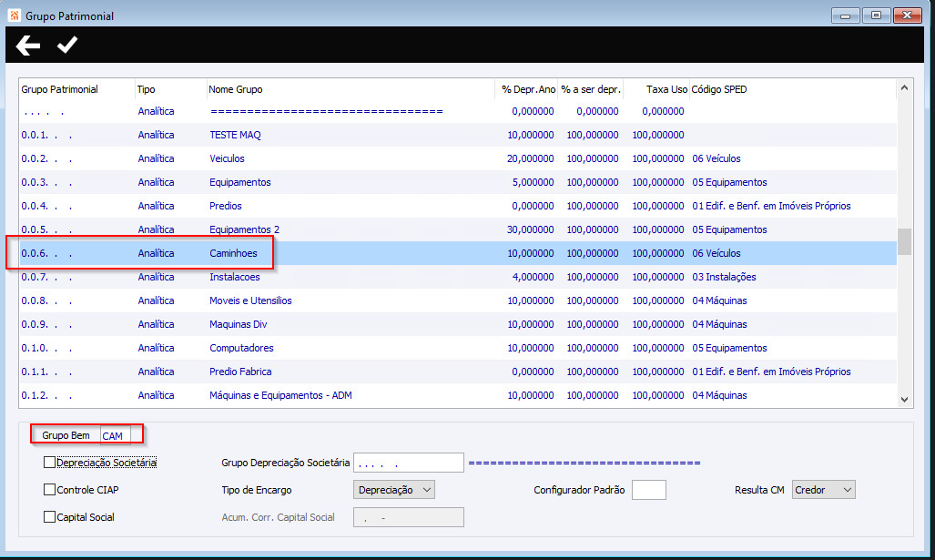Click SPED 05 Equipamentos in Computadores row
935x560 pixels.
pyautogui.click(x=729, y=348)
